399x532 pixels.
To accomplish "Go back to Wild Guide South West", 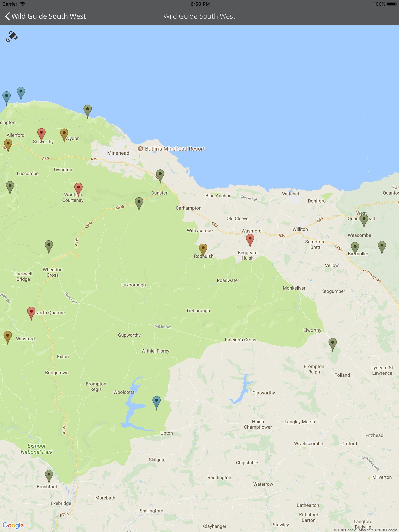I will 45,16.
